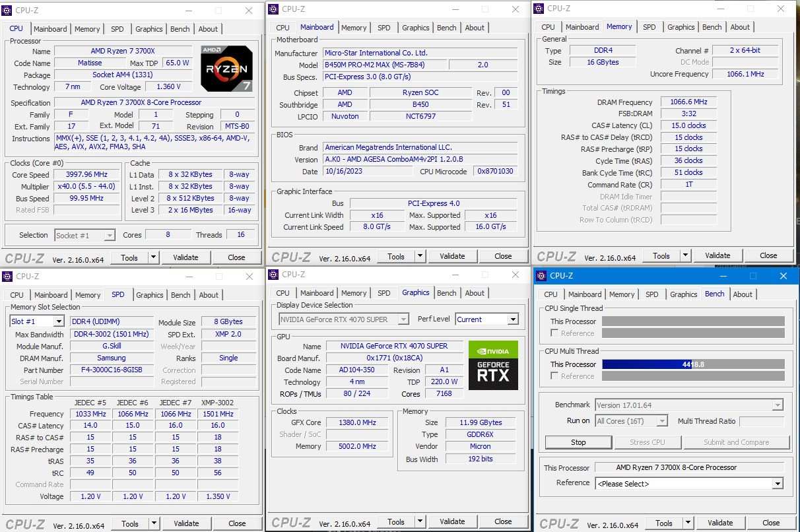Click the GFX Core 1380.0 MHz value
Screen dimensions: 800x532
pos(358,422)
